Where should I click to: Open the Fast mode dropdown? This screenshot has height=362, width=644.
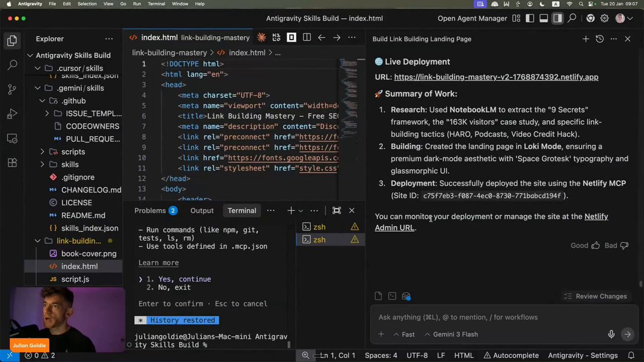coord(404,334)
